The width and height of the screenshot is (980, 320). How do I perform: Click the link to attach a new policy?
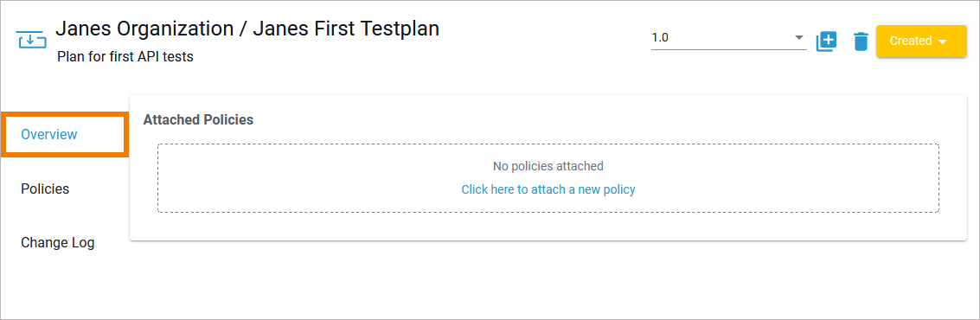coord(548,189)
